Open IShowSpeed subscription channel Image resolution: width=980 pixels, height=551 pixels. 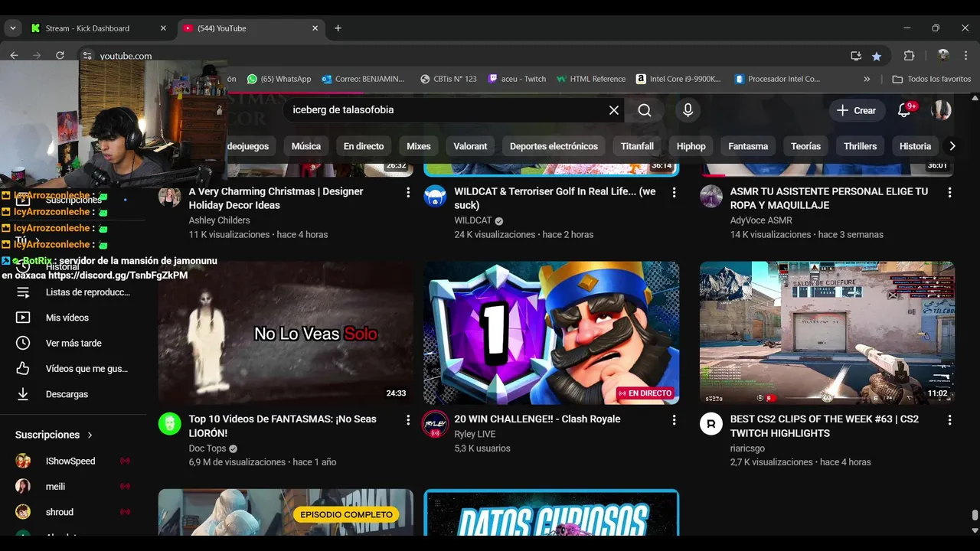[73, 461]
